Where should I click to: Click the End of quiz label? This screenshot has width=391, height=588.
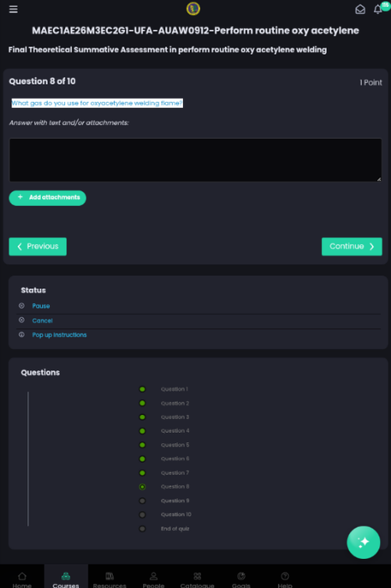175,528
